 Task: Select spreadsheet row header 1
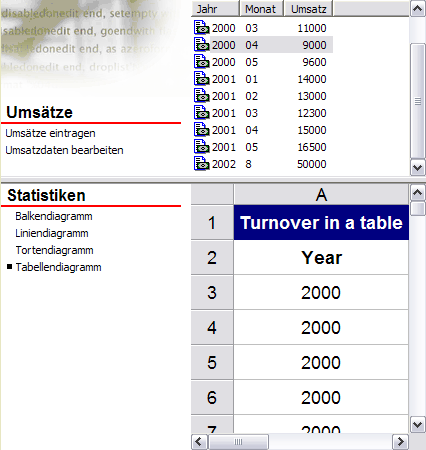(212, 222)
